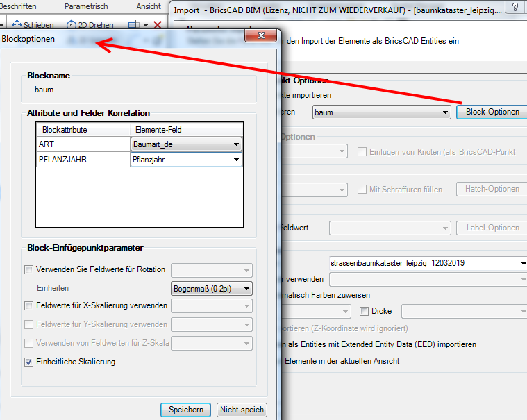
Task: Enable Verwenden Sie Feldwerte für Rotation
Action: (x=28, y=270)
